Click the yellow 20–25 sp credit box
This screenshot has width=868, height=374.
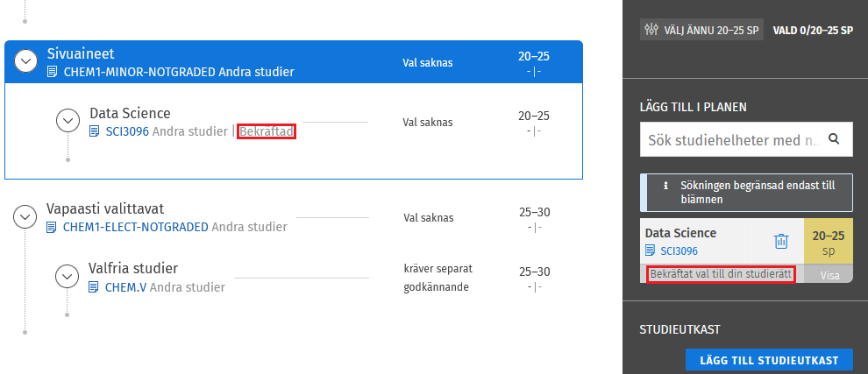point(829,241)
